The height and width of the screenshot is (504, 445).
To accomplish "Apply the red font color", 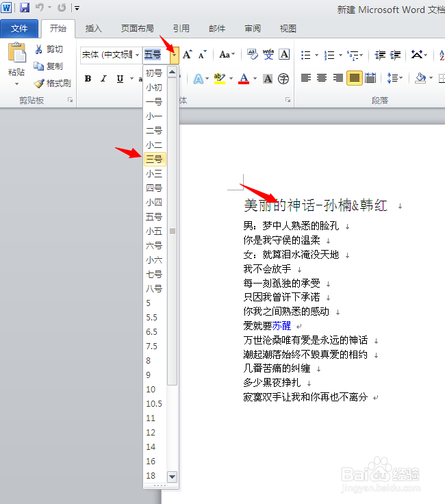I will point(244,79).
